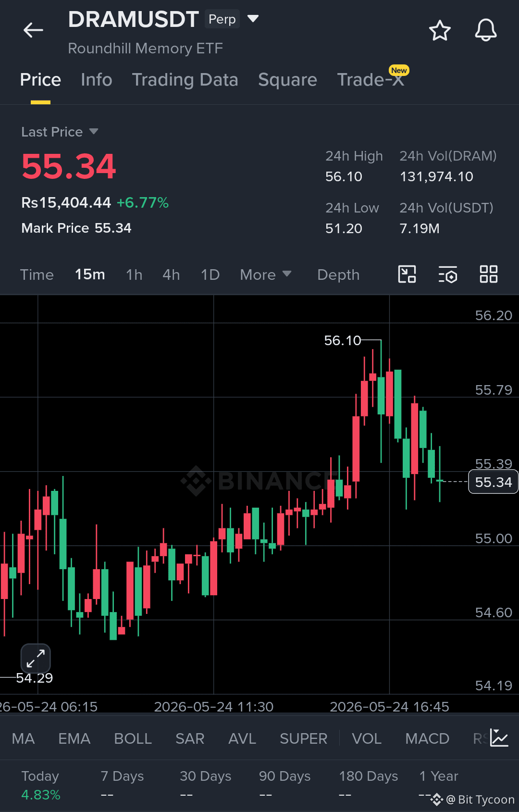The image size is (519, 812).
Task: Switch chart to Depth view
Action: tap(338, 275)
